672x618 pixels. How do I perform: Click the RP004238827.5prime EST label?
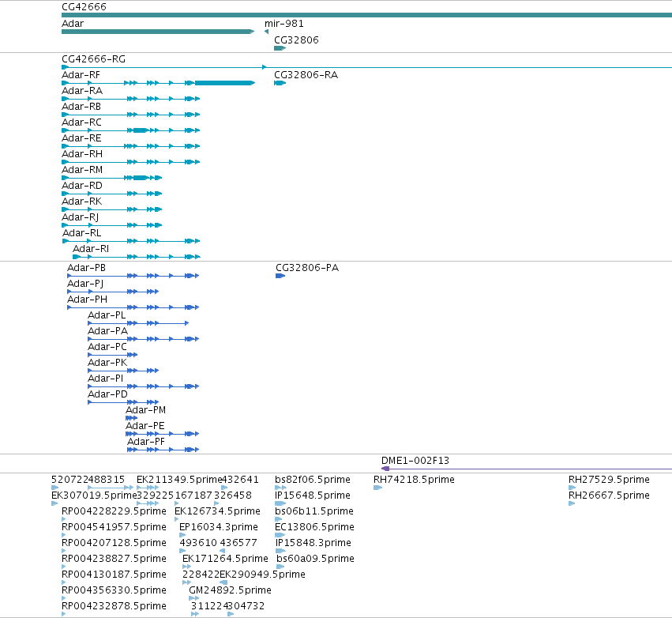114,559
